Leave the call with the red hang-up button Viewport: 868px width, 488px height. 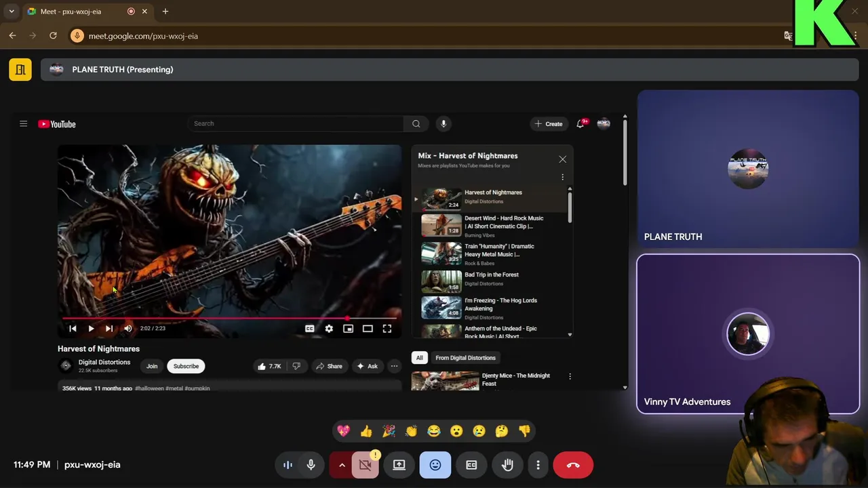(x=573, y=465)
